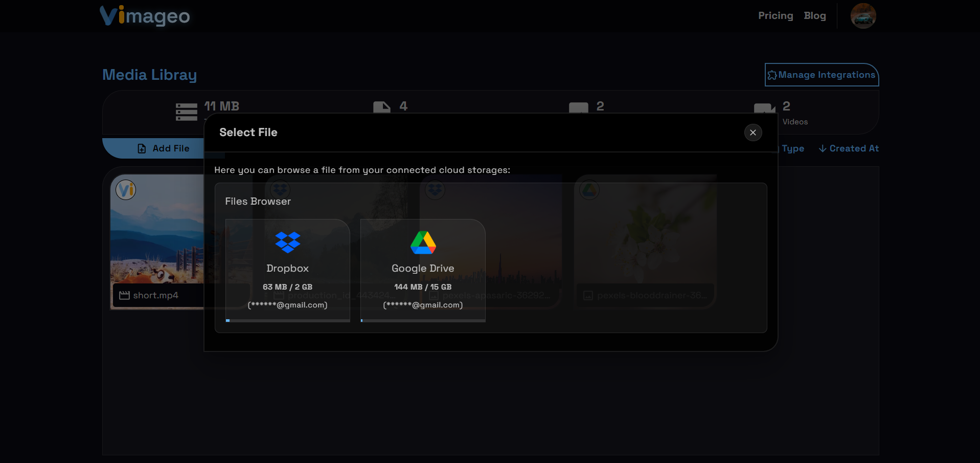
Task: Sort media by Created At
Action: 849,148
